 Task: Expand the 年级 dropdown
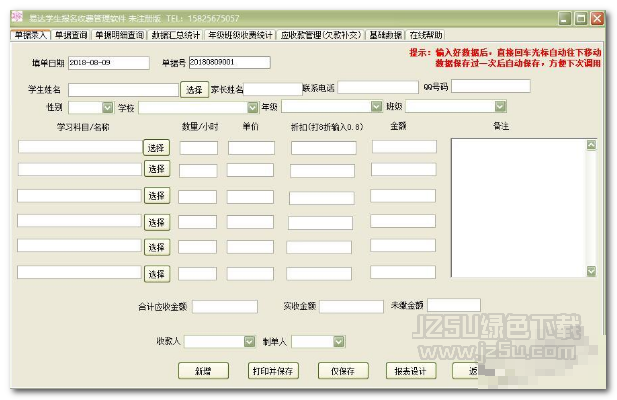pyautogui.click(x=377, y=106)
